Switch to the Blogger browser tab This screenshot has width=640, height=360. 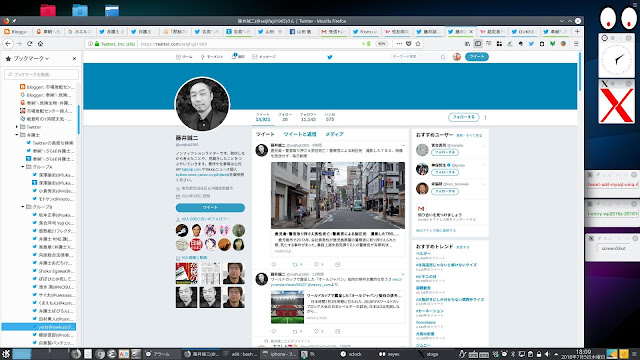[x=17, y=31]
